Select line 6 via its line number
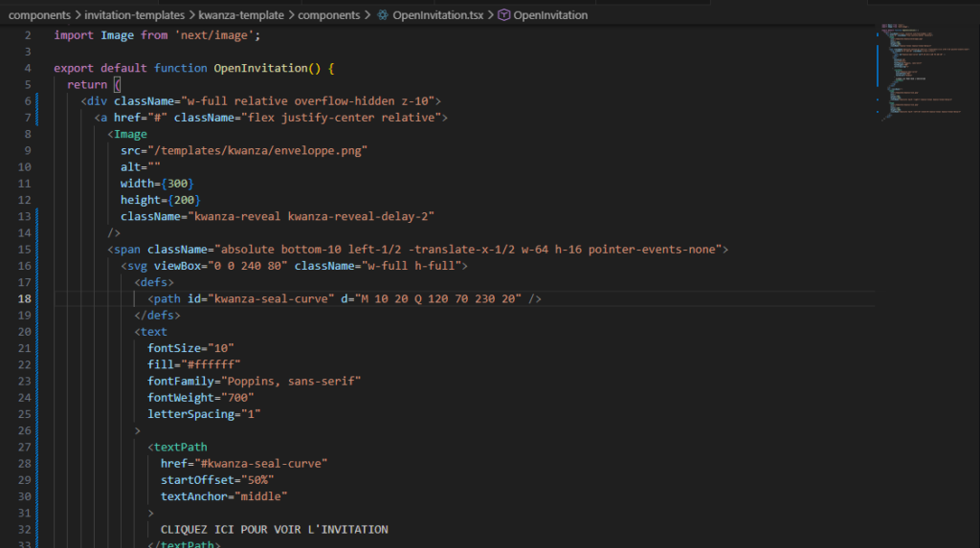This screenshot has width=980, height=548. 27,101
